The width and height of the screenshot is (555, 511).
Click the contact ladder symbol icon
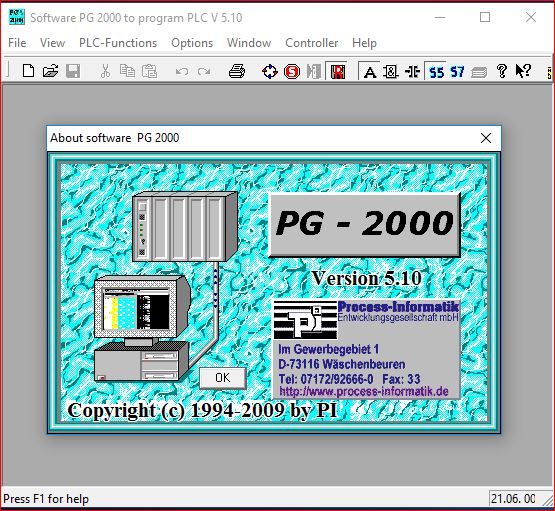(x=412, y=71)
